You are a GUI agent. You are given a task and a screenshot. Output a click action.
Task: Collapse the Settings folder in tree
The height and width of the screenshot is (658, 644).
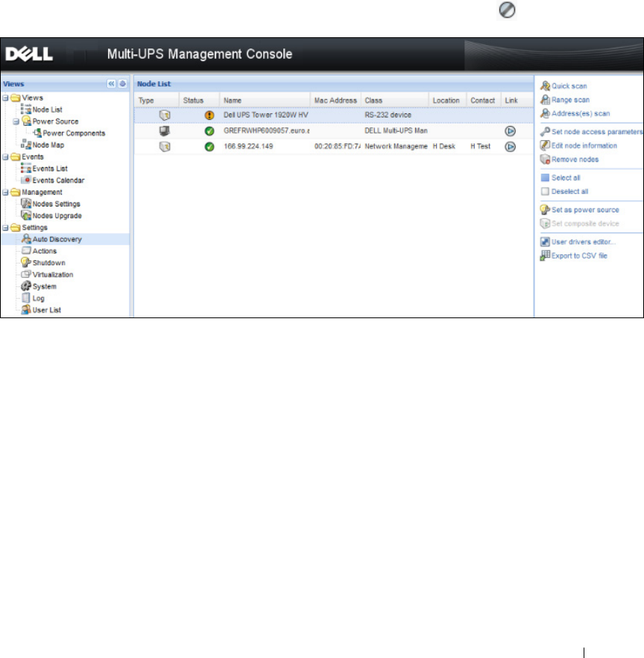(5, 227)
